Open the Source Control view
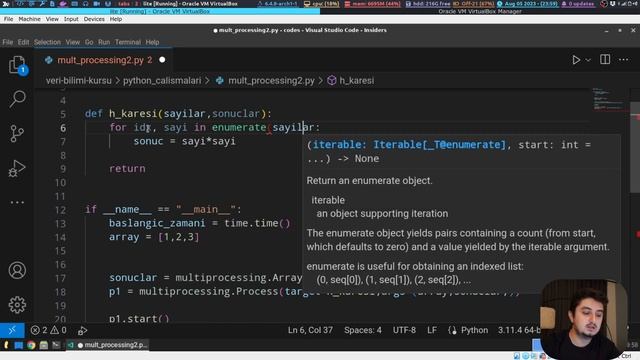 [17, 133]
